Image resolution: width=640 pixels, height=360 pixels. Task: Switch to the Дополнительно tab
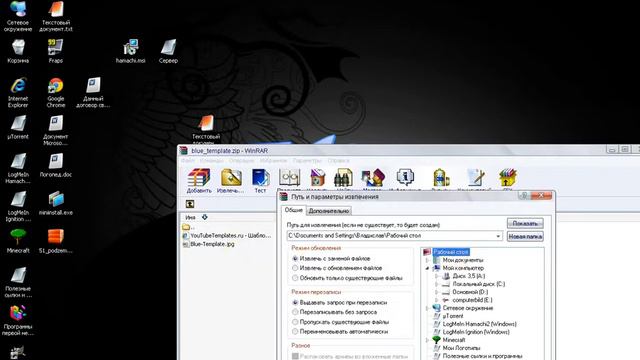pyautogui.click(x=329, y=211)
